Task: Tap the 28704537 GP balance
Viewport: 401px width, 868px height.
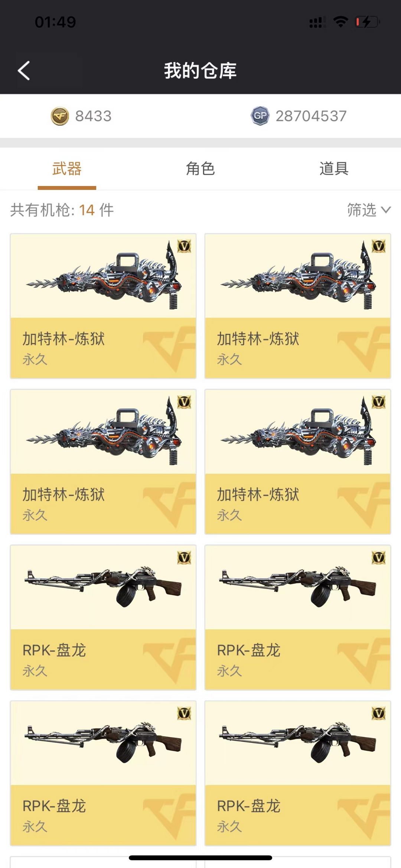Action: click(x=311, y=116)
